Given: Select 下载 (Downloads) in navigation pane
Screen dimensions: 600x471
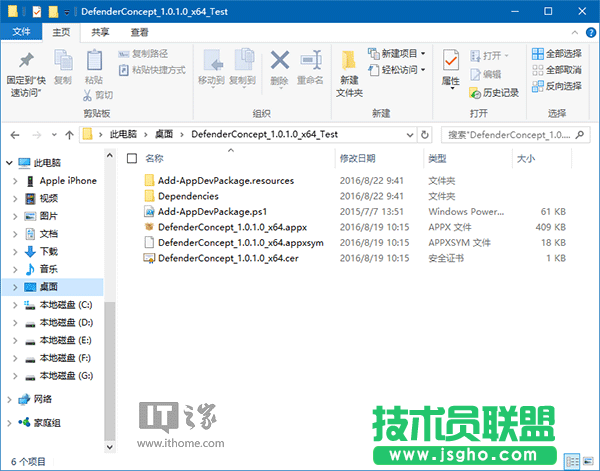Looking at the screenshot, I should click(x=49, y=251).
